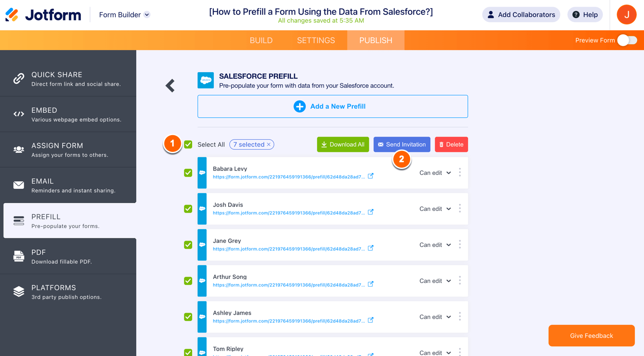Uncheck Jane Grey's checkbox
Viewport: 644px width, 356px height.
pos(188,245)
